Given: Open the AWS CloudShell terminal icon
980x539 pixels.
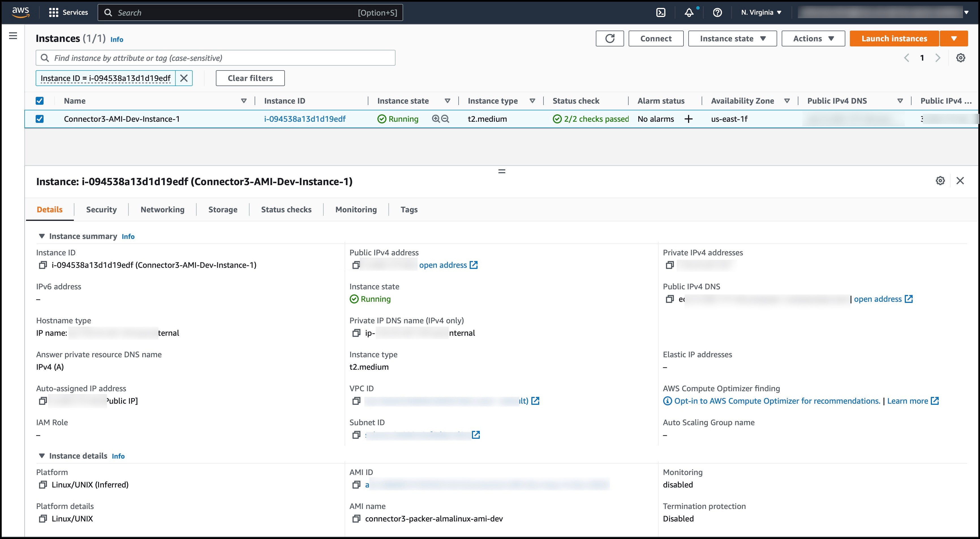Looking at the screenshot, I should coord(661,12).
